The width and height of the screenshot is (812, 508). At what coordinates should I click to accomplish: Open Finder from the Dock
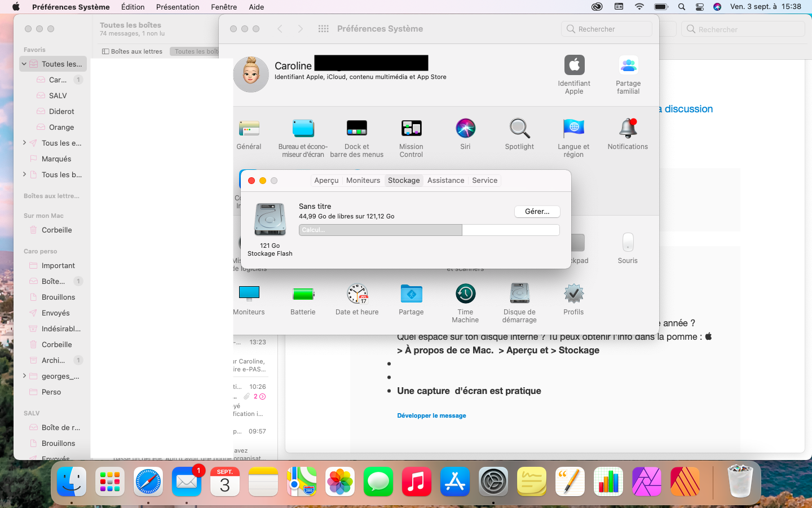tap(72, 482)
